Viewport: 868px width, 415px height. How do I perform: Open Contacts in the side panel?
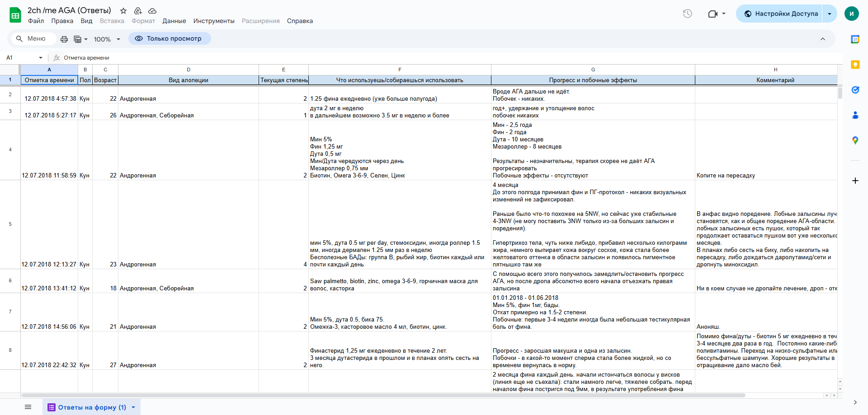tap(855, 115)
